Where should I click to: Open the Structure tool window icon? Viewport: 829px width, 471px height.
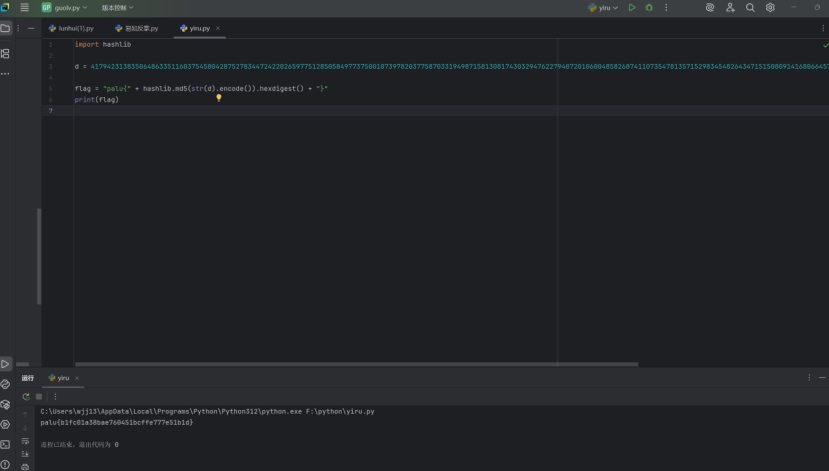pos(5,53)
